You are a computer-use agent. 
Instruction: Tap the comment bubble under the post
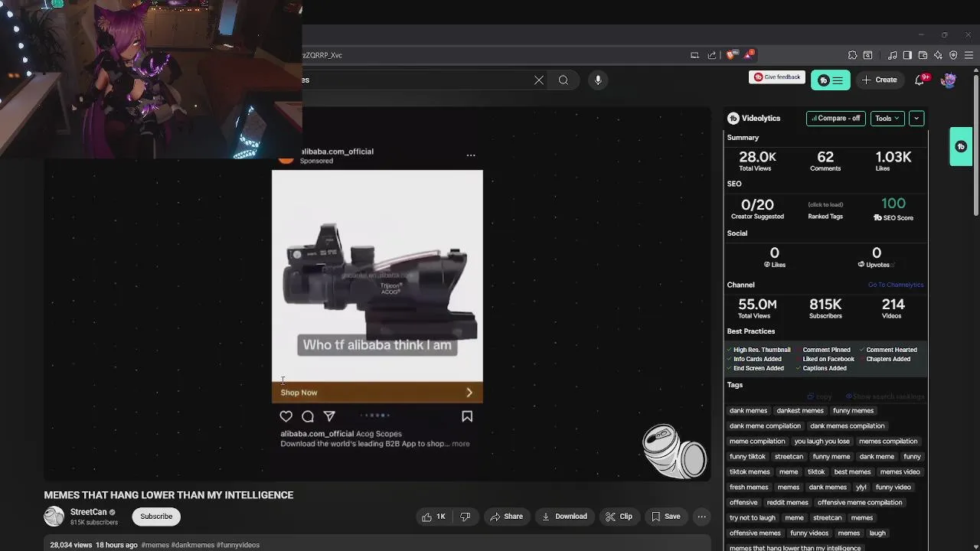[x=308, y=416]
